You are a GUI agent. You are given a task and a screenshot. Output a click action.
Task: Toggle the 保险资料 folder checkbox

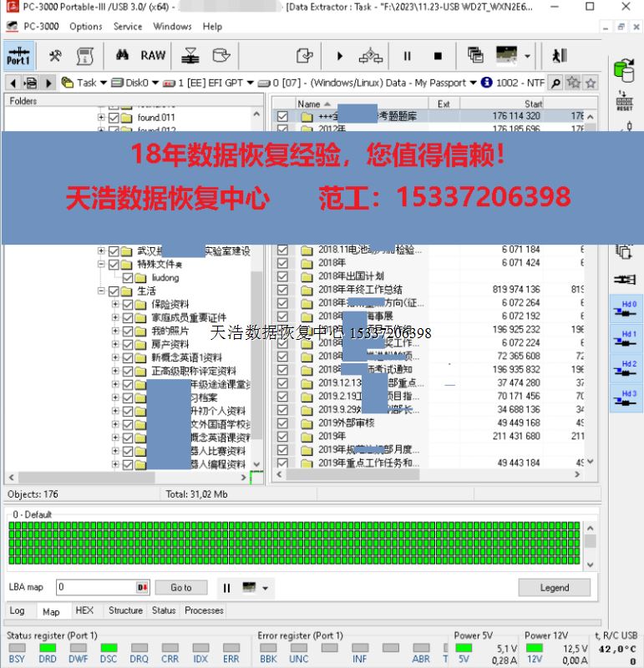(x=128, y=305)
